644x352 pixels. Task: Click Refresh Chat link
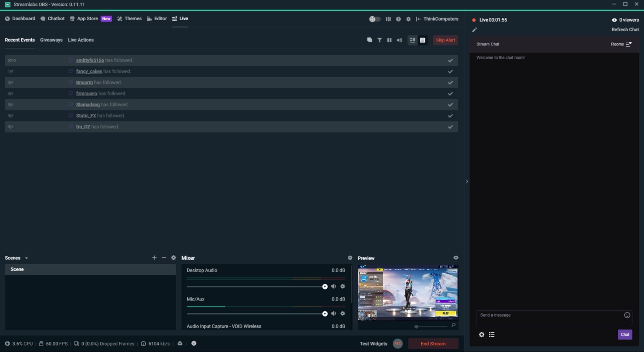point(625,30)
